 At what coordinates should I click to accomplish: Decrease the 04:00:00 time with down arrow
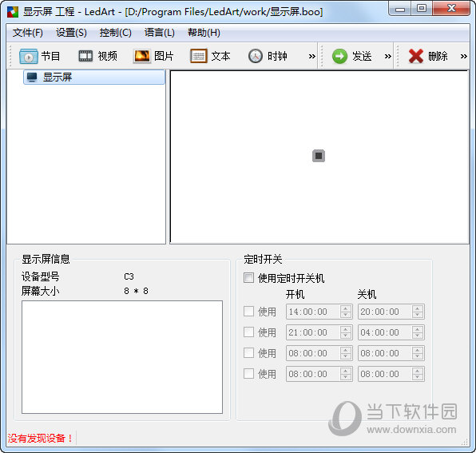click(x=418, y=336)
